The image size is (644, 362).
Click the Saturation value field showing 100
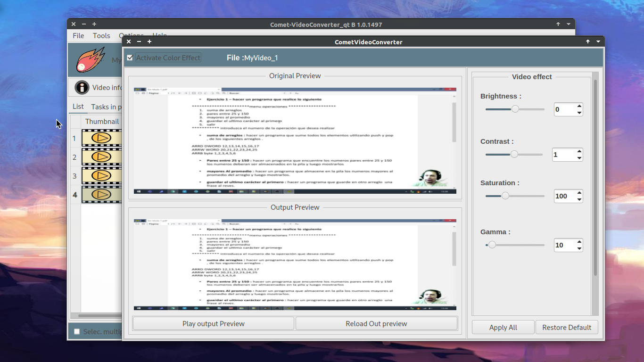click(565, 196)
